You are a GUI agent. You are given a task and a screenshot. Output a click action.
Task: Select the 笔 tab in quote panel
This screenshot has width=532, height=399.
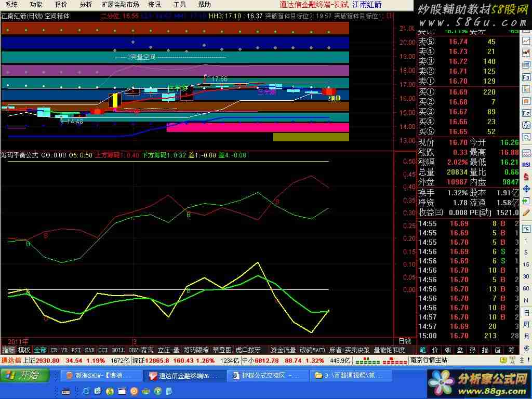(422, 350)
